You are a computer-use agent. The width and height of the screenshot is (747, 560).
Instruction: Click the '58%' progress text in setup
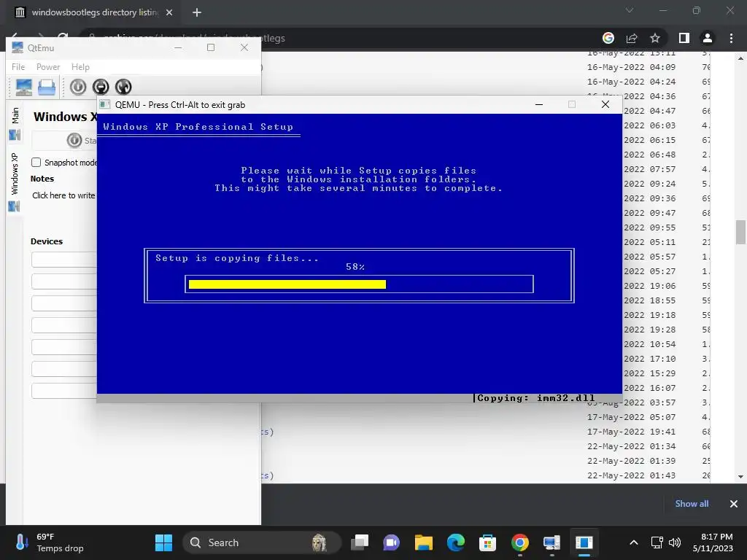(x=355, y=267)
